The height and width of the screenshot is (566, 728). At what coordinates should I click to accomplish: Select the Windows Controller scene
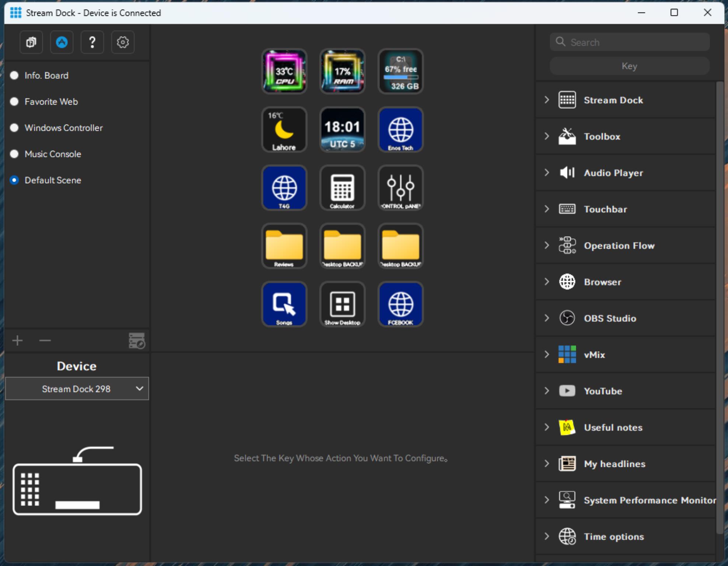(64, 127)
